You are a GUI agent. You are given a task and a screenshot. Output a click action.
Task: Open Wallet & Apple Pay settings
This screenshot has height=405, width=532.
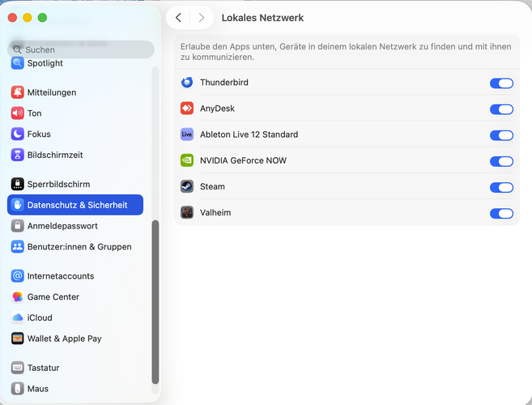pyautogui.click(x=64, y=339)
